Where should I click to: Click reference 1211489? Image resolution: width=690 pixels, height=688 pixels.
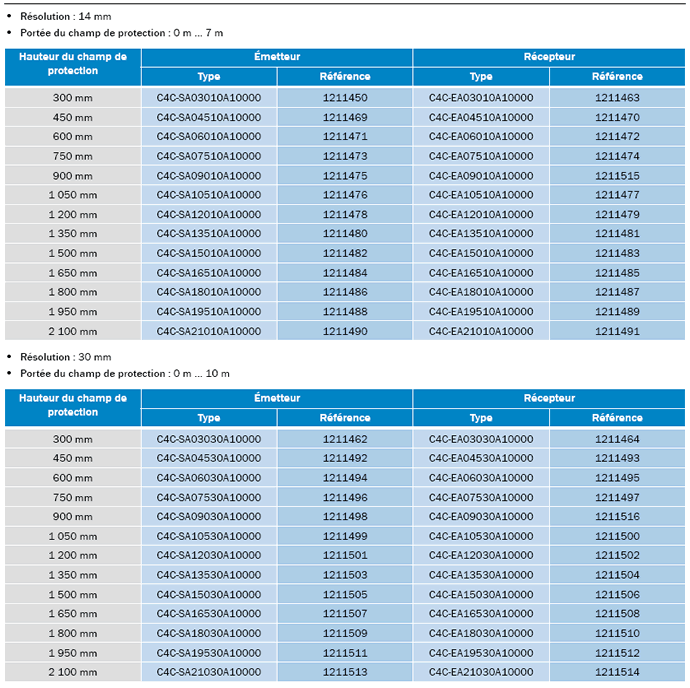click(617, 312)
